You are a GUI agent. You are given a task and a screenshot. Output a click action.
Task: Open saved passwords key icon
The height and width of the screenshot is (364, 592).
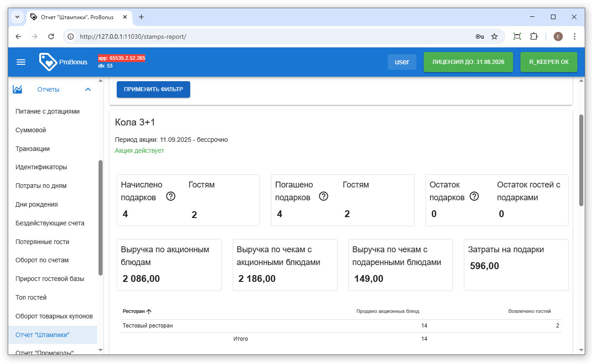tap(479, 36)
